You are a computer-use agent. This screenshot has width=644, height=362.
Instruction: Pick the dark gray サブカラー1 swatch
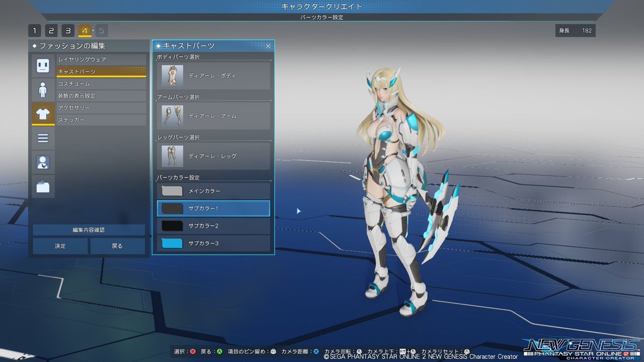click(x=172, y=208)
